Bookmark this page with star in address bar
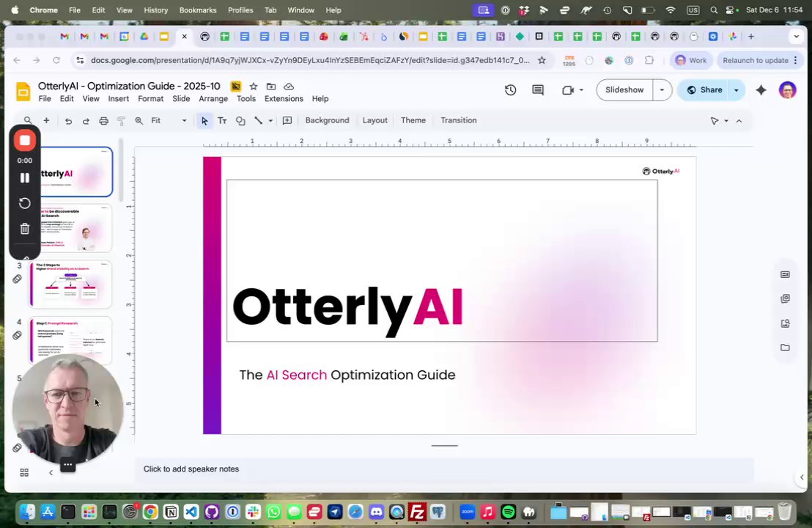This screenshot has height=528, width=812. click(542, 60)
